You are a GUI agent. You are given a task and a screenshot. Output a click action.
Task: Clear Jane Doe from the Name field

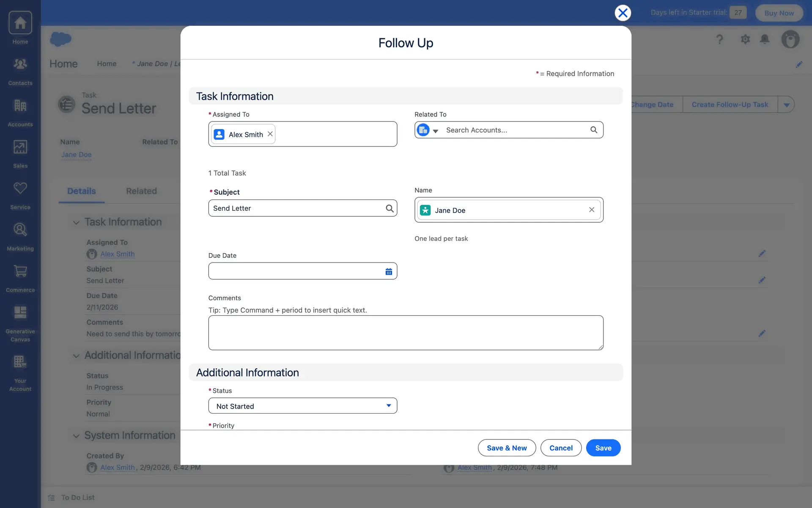click(x=592, y=210)
